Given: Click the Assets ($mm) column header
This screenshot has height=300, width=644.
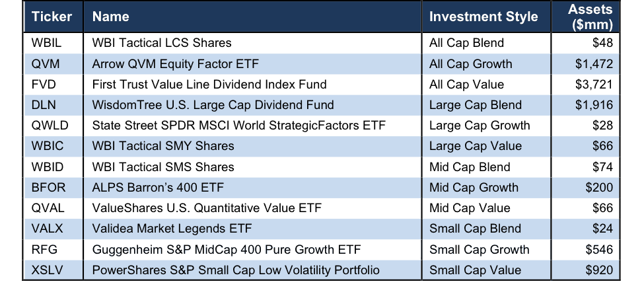Looking at the screenshot, I should click(x=590, y=17).
